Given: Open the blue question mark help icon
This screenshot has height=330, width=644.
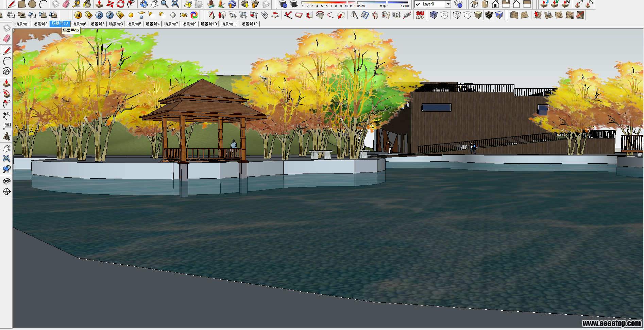Looking at the screenshot, I should tap(109, 15).
